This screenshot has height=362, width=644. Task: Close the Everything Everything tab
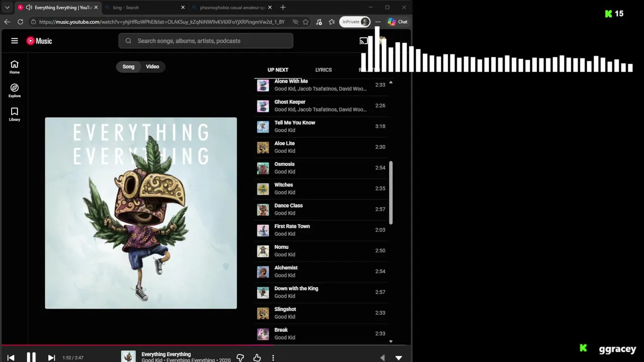(x=96, y=8)
